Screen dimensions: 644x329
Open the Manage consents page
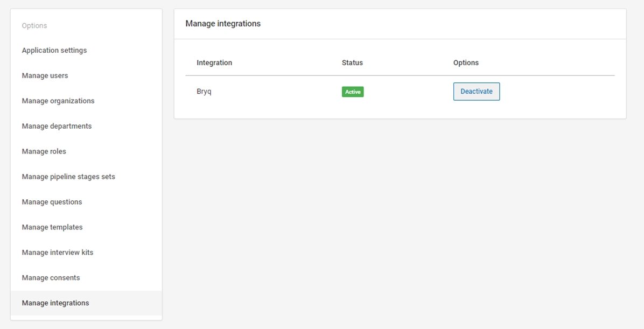(x=51, y=278)
